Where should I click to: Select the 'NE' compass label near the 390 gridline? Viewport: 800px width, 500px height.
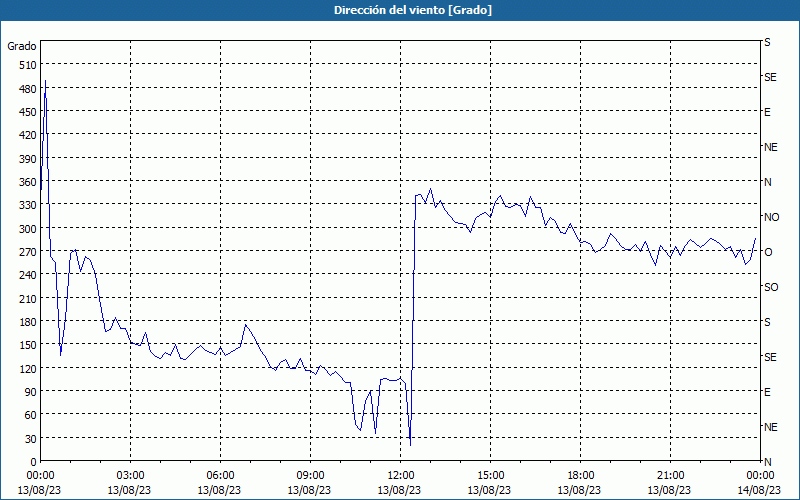coord(770,147)
